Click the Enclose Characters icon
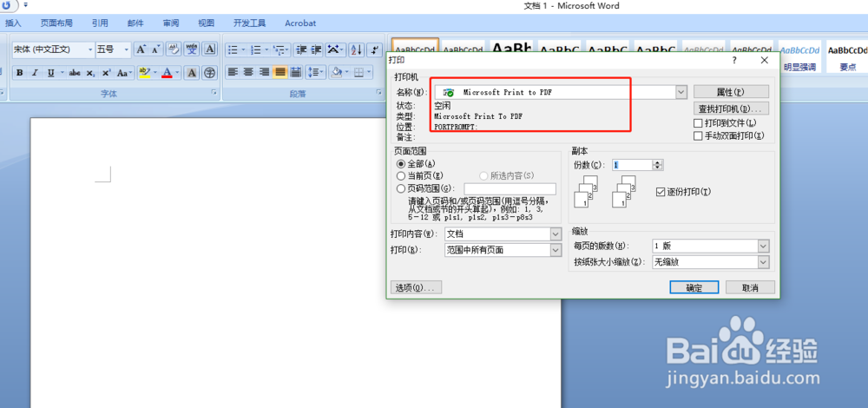 coord(209,73)
